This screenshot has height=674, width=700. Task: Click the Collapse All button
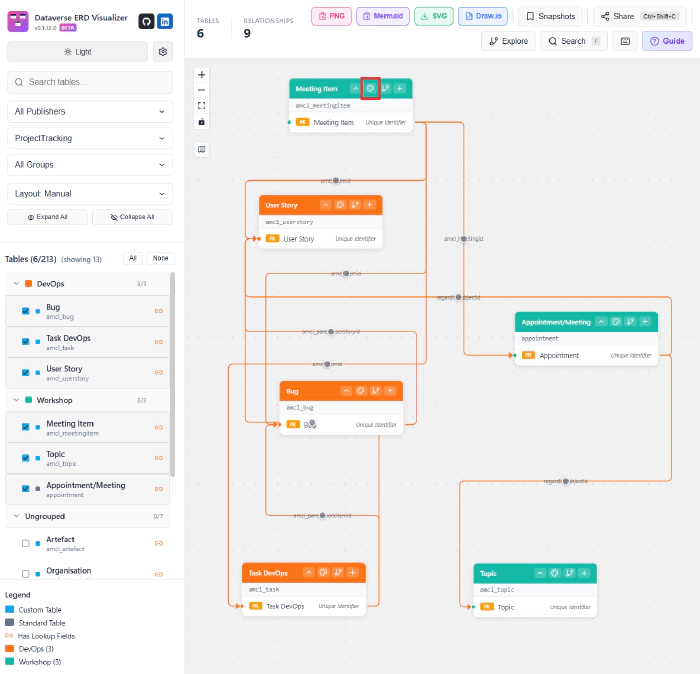(132, 217)
